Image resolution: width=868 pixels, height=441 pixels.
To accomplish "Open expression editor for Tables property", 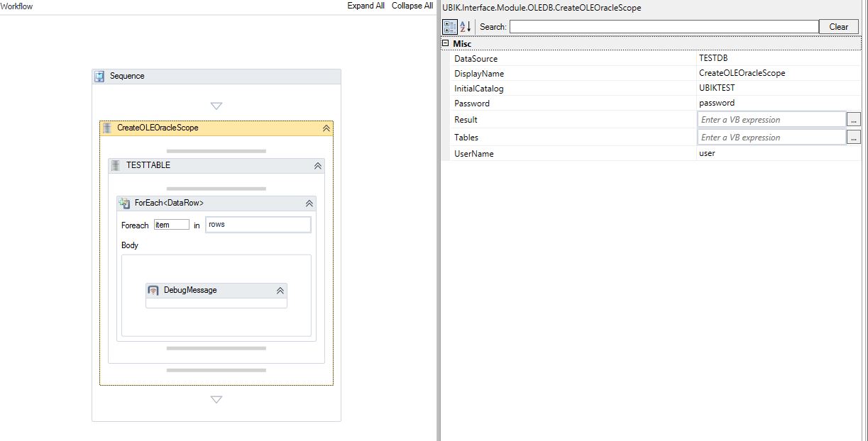I will click(x=853, y=138).
